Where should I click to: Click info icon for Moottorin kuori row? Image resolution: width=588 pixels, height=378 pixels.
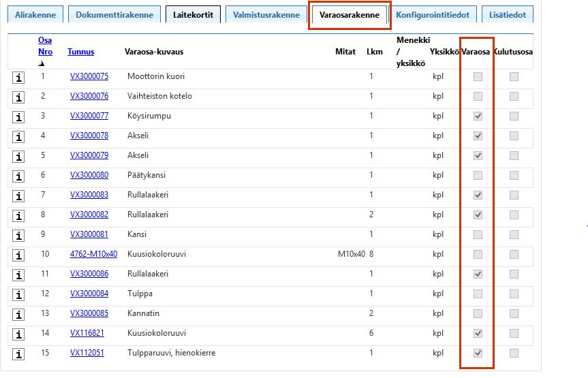[19, 78]
